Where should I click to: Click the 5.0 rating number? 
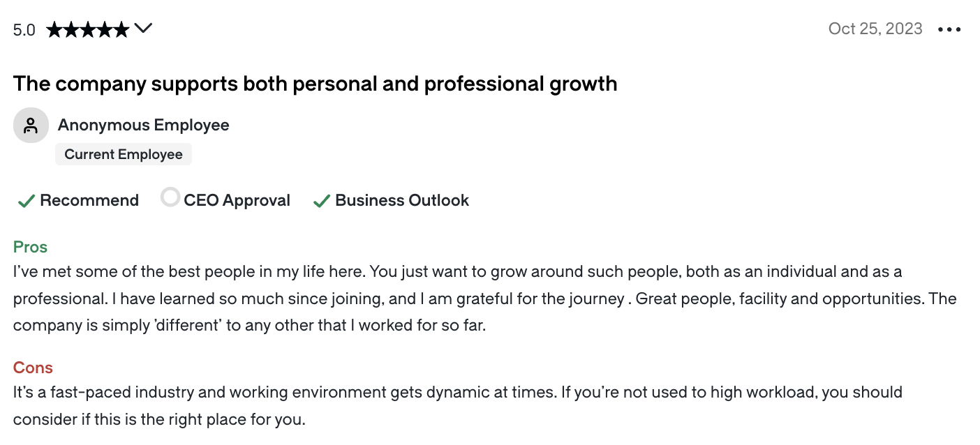(x=24, y=30)
